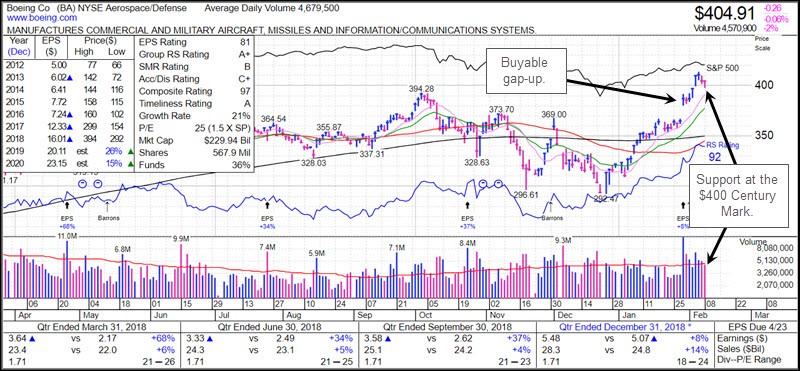Click the Group RS Rating A+ row
Viewport: 800px width, 371px height.
click(195, 55)
